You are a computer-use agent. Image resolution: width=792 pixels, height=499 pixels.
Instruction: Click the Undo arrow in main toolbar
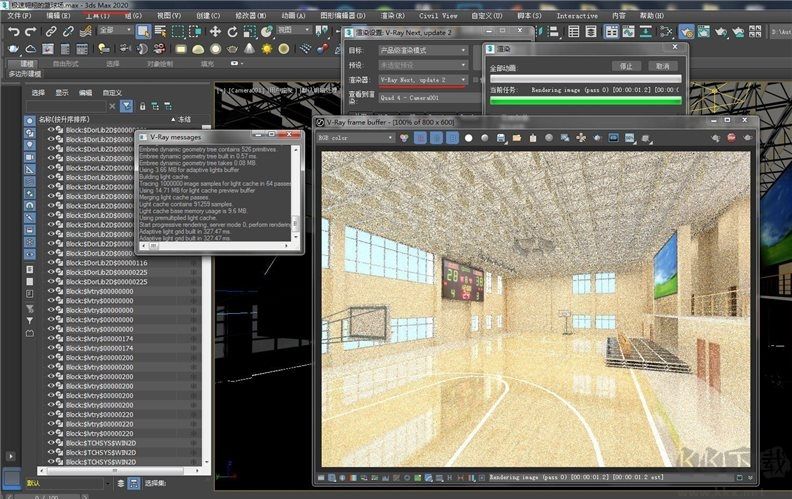(x=13, y=31)
